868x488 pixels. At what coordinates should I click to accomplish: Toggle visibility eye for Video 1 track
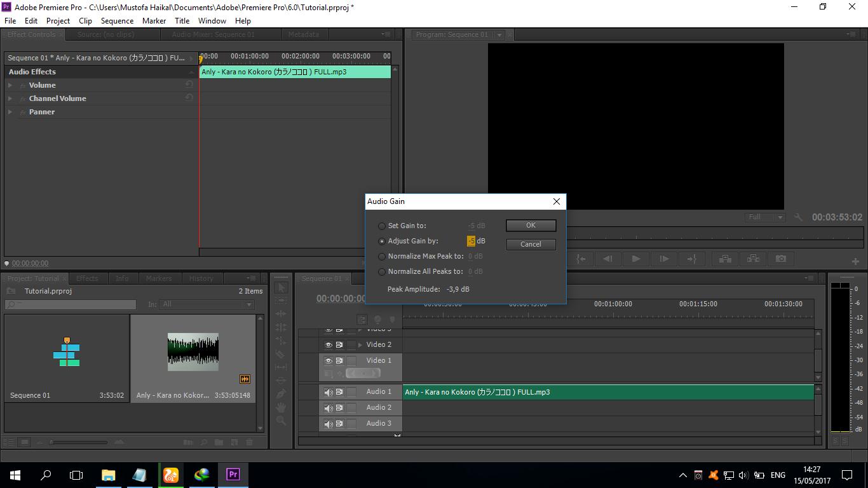pos(329,360)
